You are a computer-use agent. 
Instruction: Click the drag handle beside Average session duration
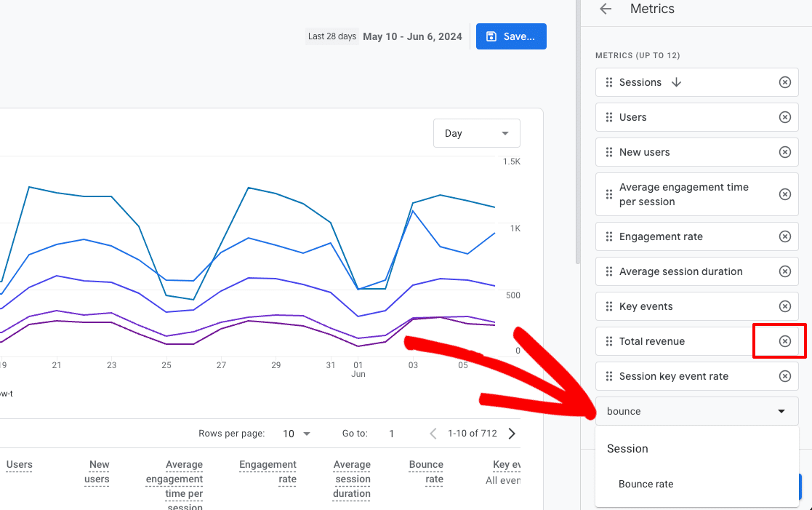pyautogui.click(x=611, y=271)
